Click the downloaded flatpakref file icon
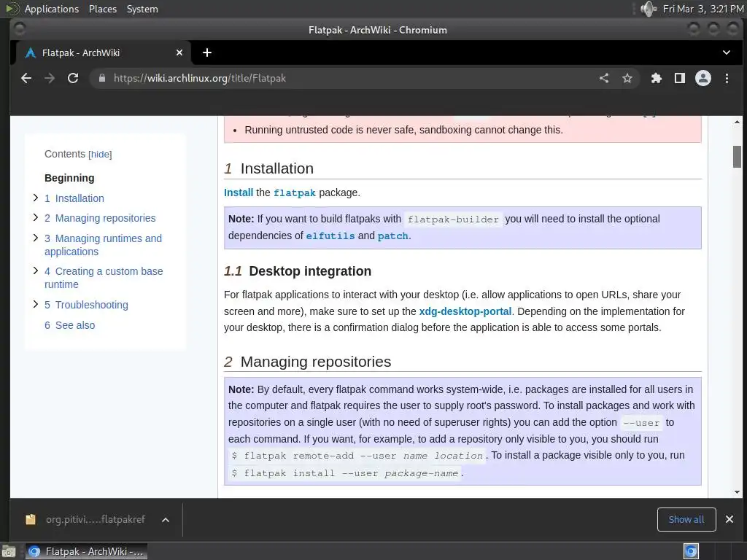Screen dimensions: 747x560 (x=31, y=519)
